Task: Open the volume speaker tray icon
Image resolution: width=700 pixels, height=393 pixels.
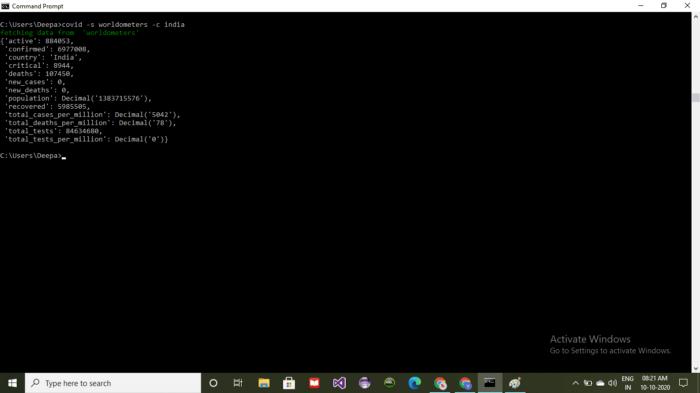Action: point(612,383)
